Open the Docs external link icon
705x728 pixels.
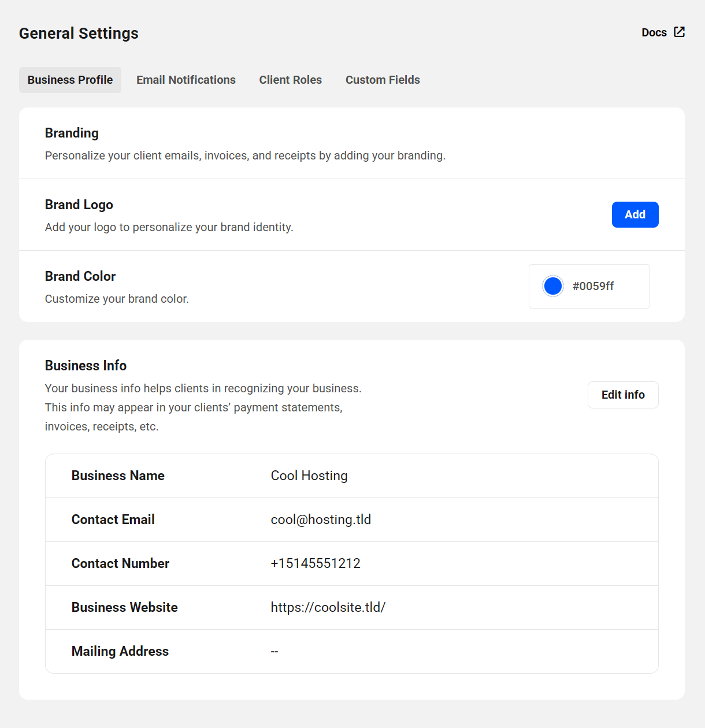click(x=680, y=32)
